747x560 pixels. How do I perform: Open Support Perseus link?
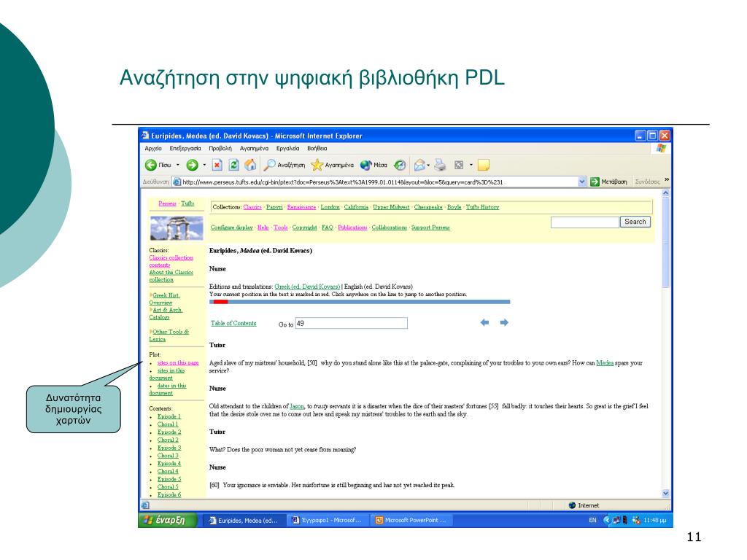coord(430,227)
